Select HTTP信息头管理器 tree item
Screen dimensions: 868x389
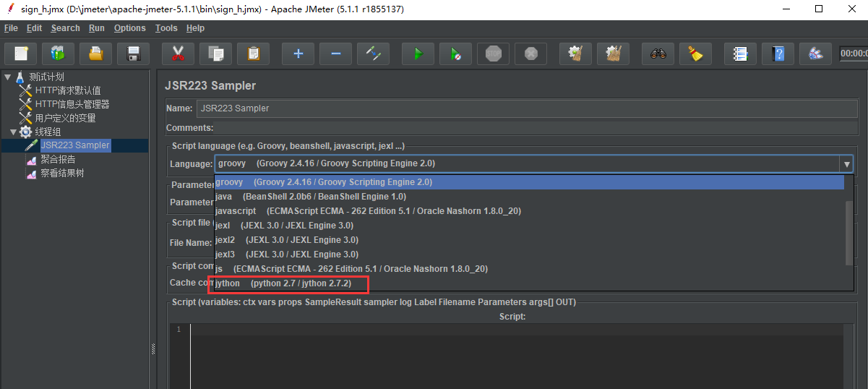click(x=72, y=104)
